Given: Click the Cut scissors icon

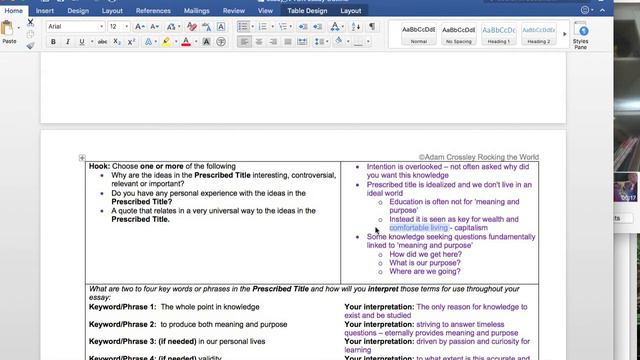Looking at the screenshot, I should (x=30, y=22).
